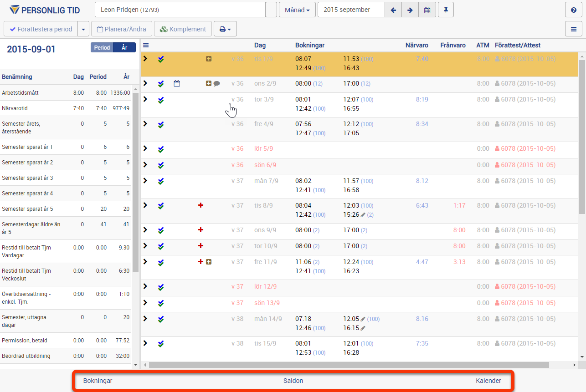The image size is (586, 392).
Task: Click the Arbetstidsmått summary row
Action: 66,93
